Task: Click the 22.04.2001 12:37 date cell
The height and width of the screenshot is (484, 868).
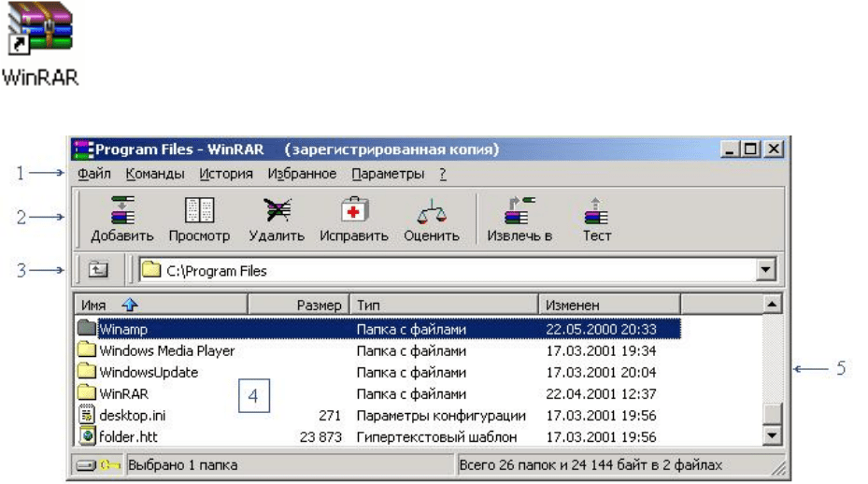Action: point(601,393)
